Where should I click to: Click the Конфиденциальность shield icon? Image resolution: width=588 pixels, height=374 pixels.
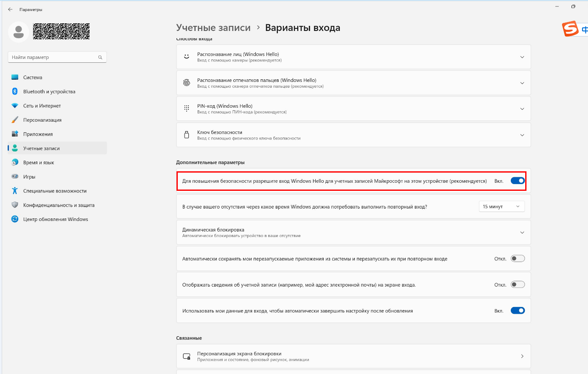click(x=15, y=205)
